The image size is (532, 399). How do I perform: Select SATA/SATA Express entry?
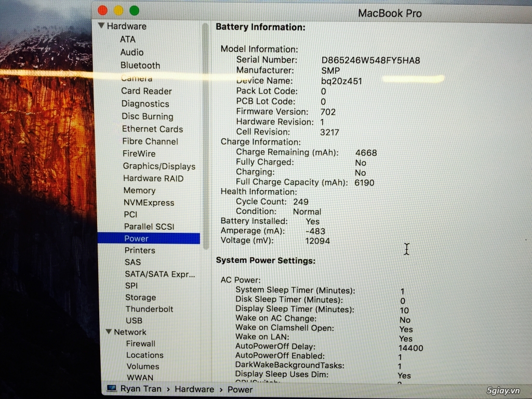tap(159, 274)
